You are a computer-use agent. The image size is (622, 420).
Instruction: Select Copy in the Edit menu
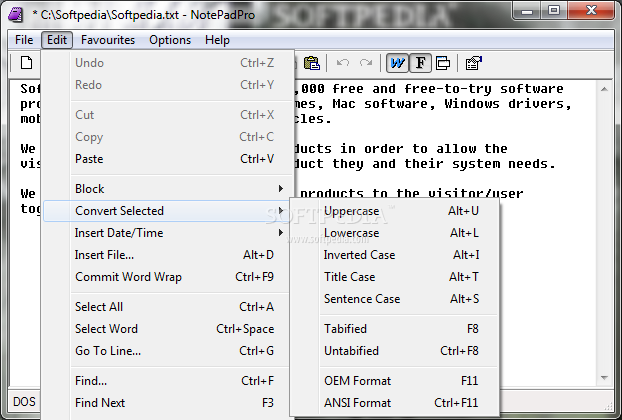(x=168, y=137)
